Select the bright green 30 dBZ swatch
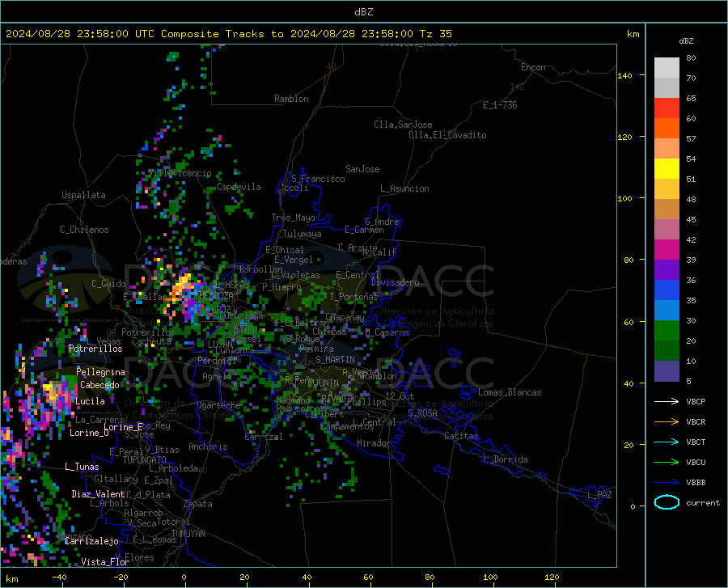The image size is (728, 588). pos(667,331)
